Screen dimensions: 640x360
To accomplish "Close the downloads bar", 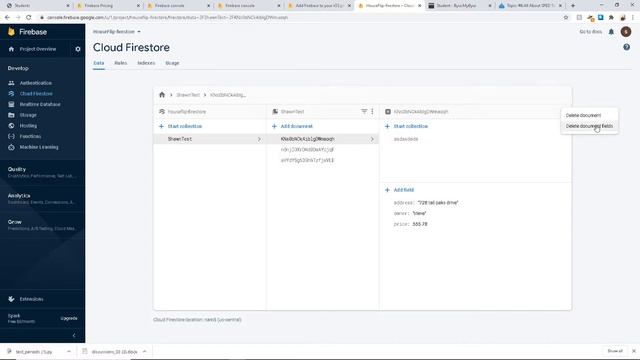I will click(633, 351).
